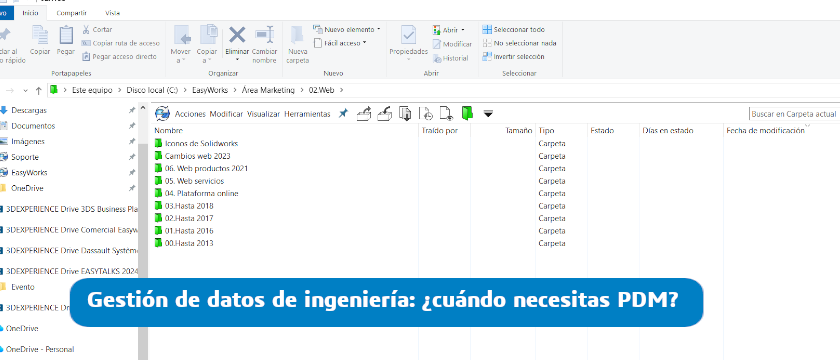840x360 pixels.
Task: Click the Cortar scissors command
Action: pos(98,29)
